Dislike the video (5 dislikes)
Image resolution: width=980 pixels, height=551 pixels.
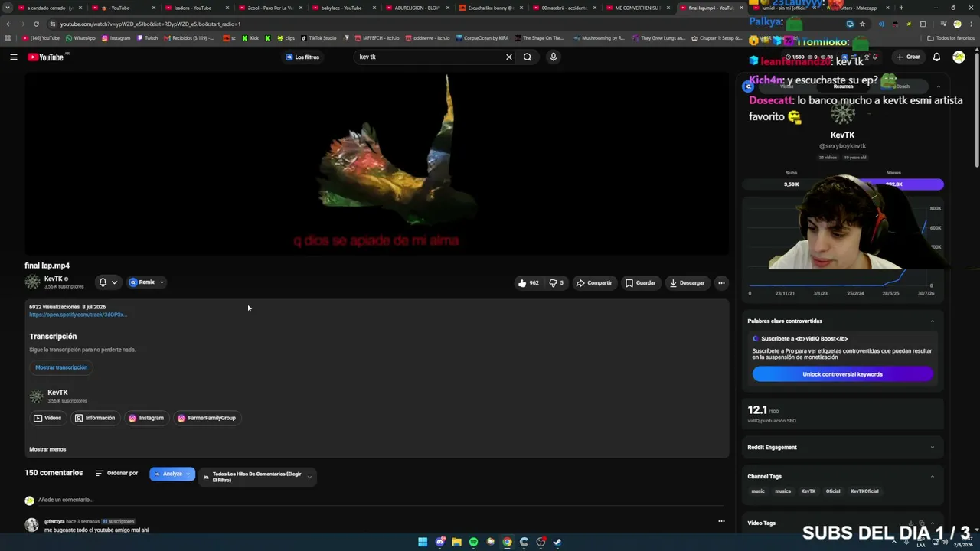coord(557,282)
